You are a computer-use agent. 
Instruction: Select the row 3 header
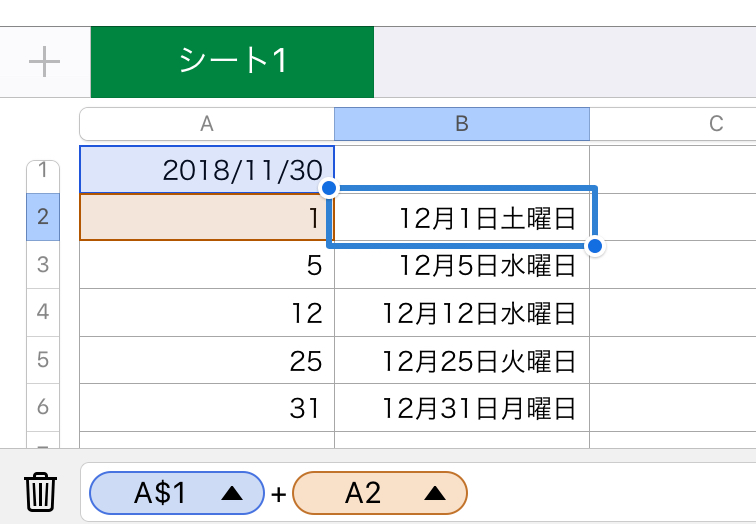coord(42,265)
